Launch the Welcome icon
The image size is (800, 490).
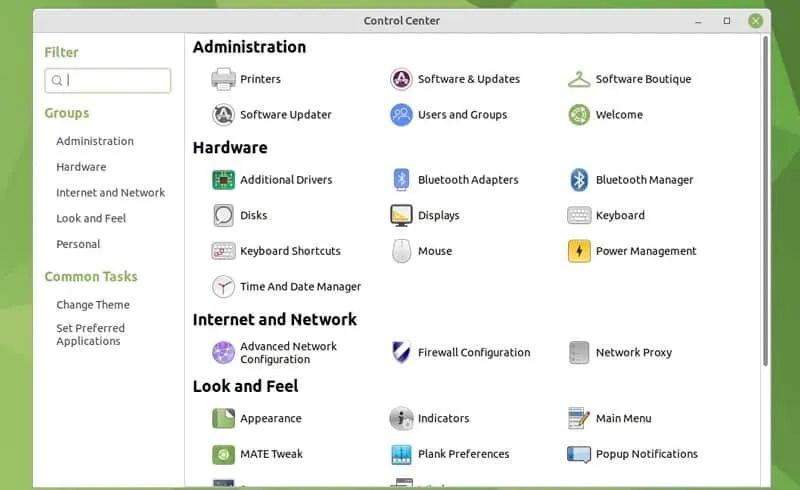[x=579, y=115]
